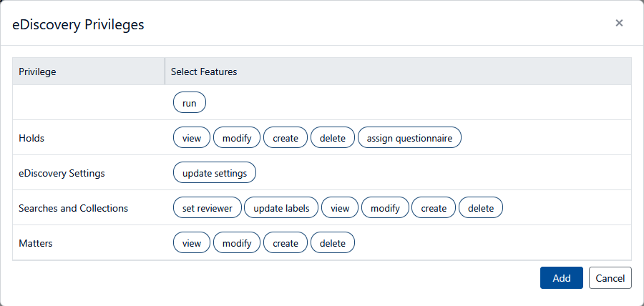This screenshot has height=306, width=644.
Task: Enable create privilege for Holds
Action: (286, 138)
